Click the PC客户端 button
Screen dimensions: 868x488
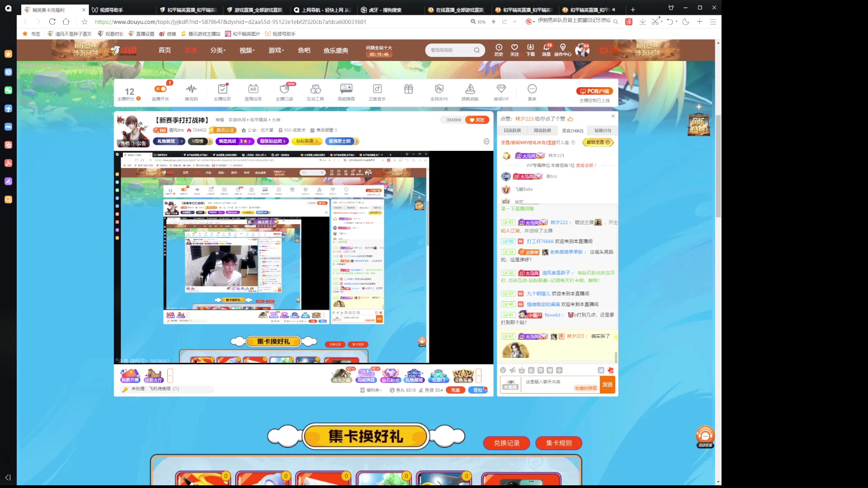[x=594, y=91]
